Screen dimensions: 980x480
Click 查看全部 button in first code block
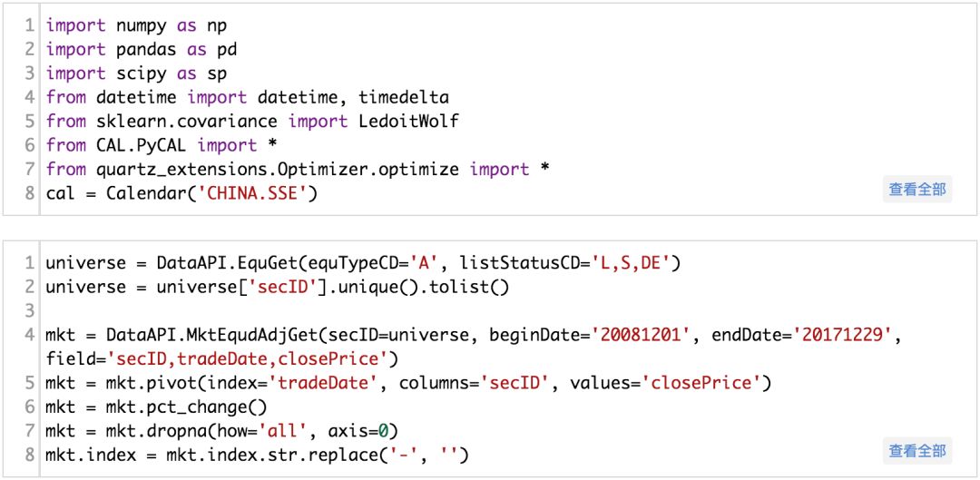(x=917, y=190)
